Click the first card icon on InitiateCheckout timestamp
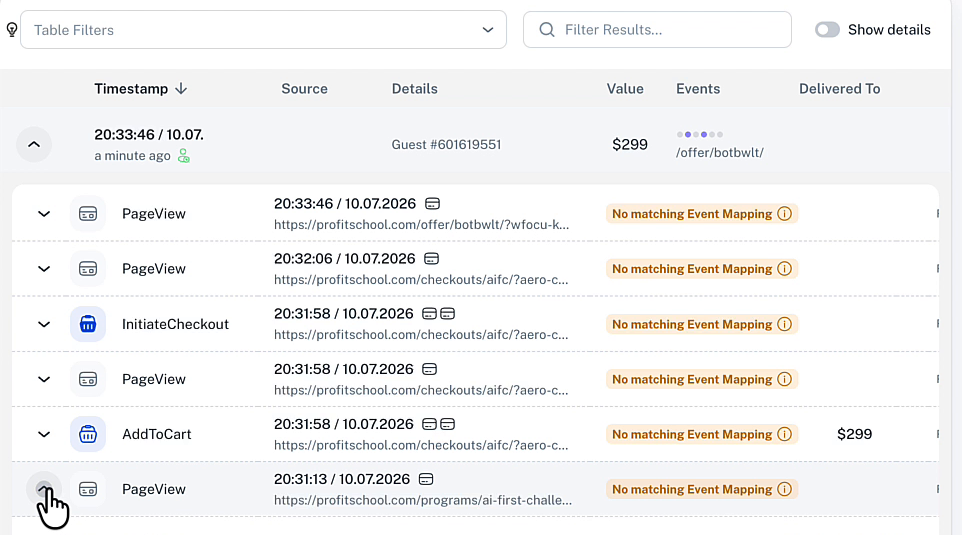Screen dimensions: 962x535 click(x=429, y=314)
